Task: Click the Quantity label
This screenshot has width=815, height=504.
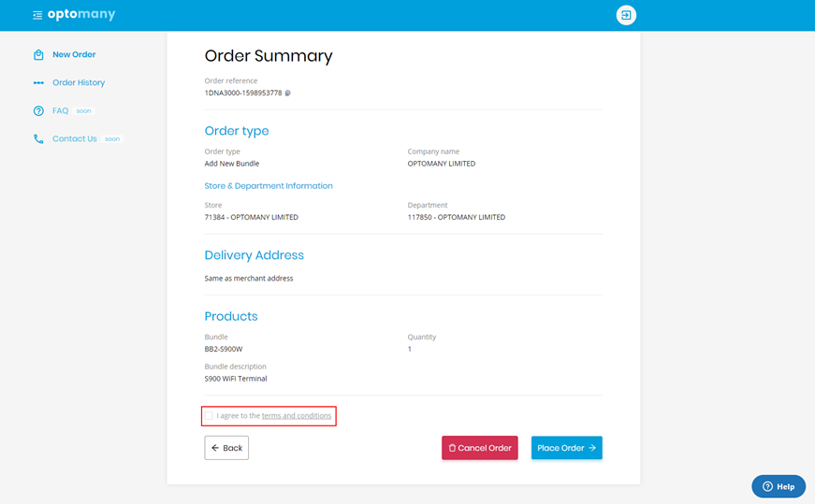Action: tap(421, 337)
